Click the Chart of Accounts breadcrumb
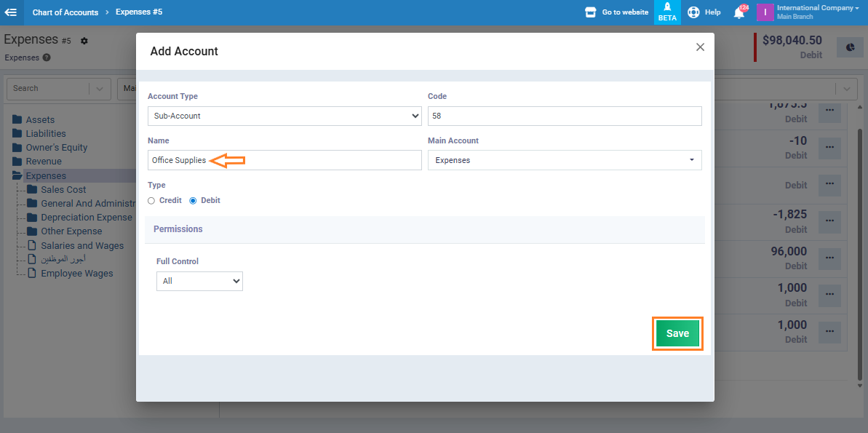The image size is (868, 433). click(x=65, y=12)
